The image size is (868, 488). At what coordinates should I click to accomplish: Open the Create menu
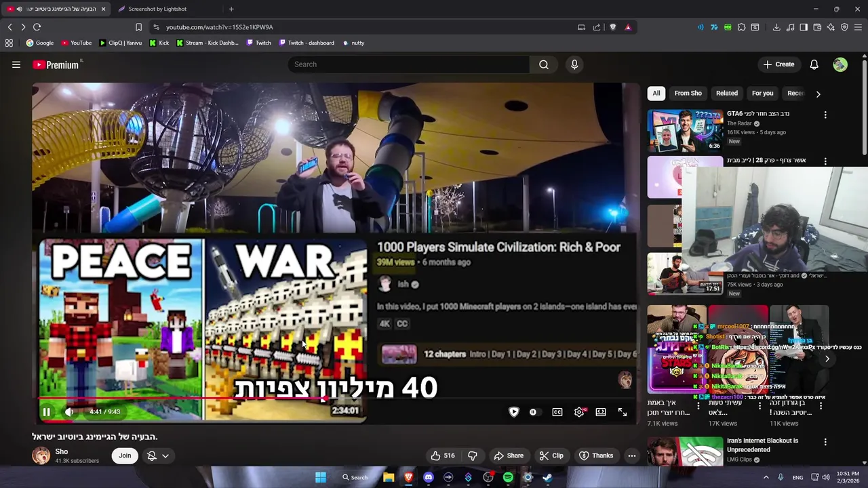778,64
